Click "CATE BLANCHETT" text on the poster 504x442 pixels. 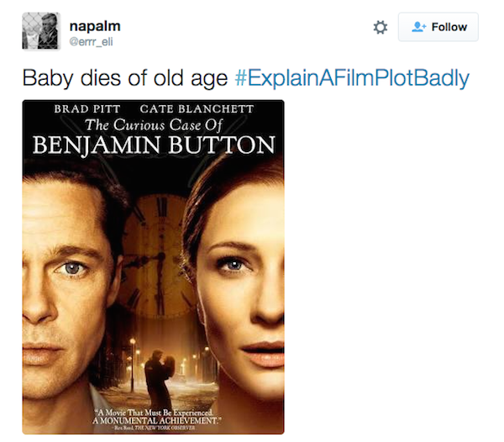[x=197, y=109]
